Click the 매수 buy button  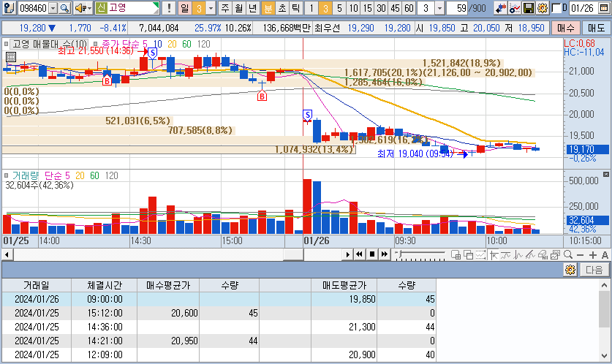565,28
